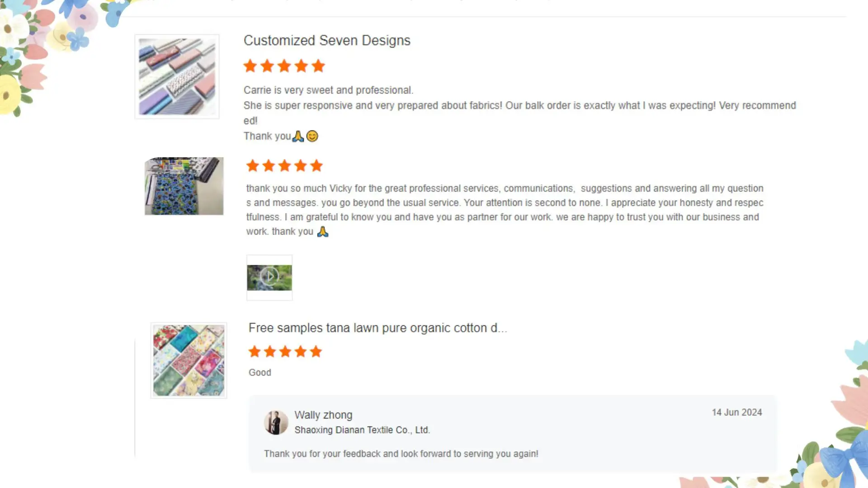Click the praying hands emoji beside the smiley
This screenshot has width=868, height=488.
pos(298,136)
